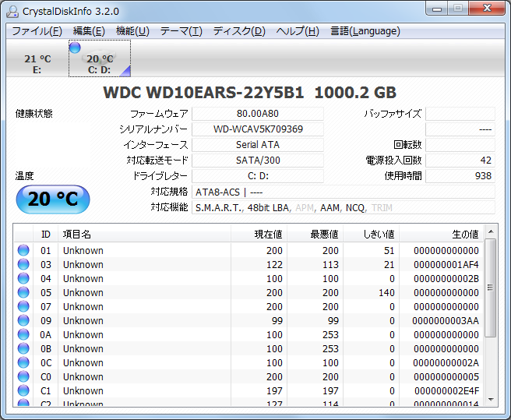Click raw value 000000001AF4
511x420 pixels.
click(x=446, y=264)
